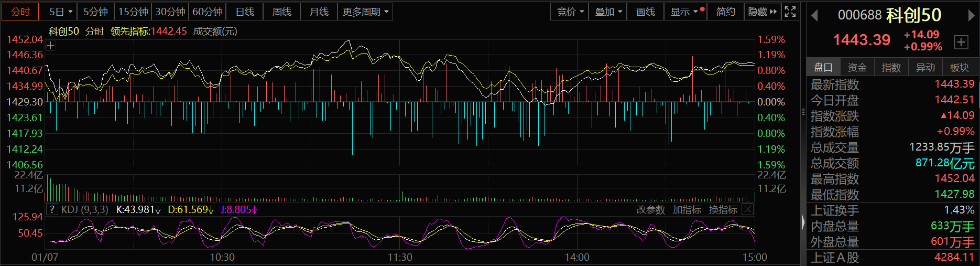
Task: Go to previous stock with left arrow
Action: [x=814, y=16]
